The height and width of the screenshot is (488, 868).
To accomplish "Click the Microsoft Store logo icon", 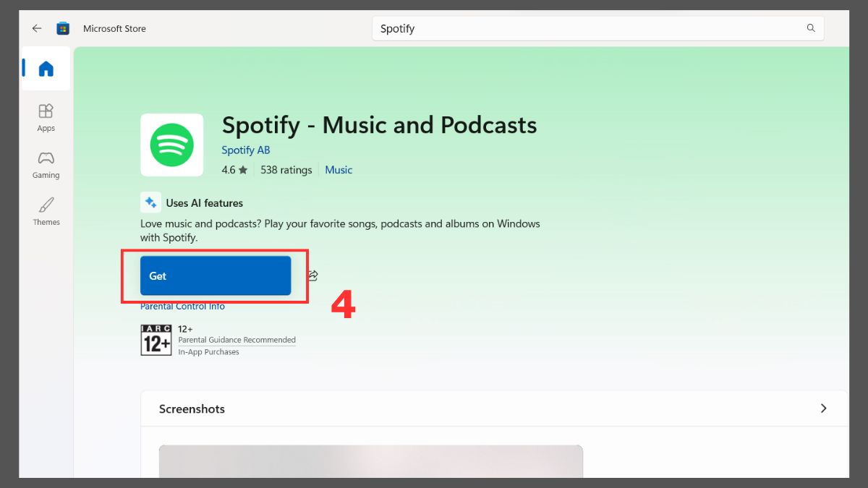I will pyautogui.click(x=63, y=29).
